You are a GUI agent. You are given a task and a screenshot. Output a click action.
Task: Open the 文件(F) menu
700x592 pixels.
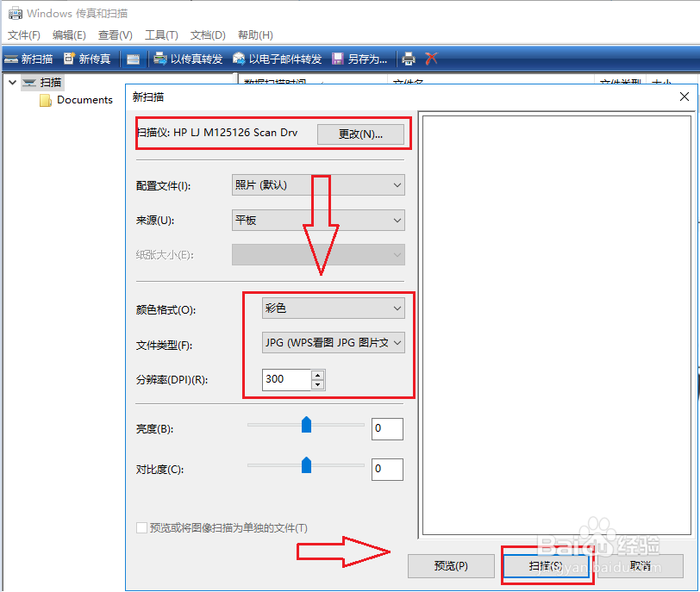click(x=23, y=34)
